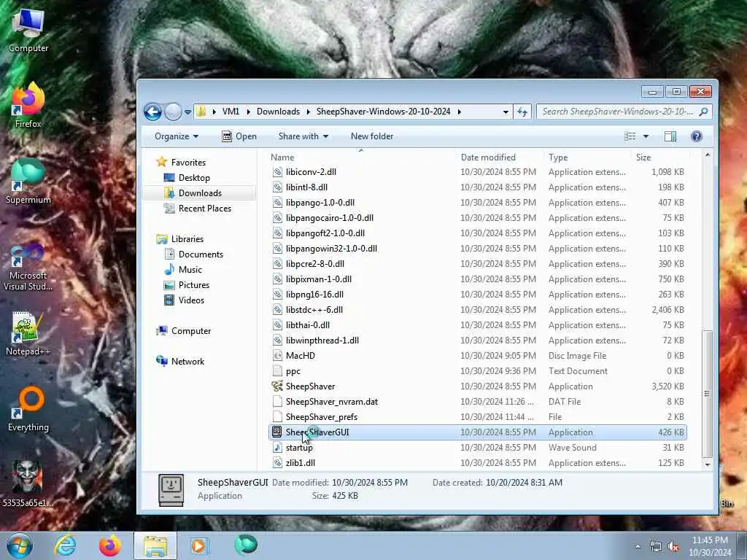
Task: Open Supermium desktop shortcut
Action: [x=28, y=182]
